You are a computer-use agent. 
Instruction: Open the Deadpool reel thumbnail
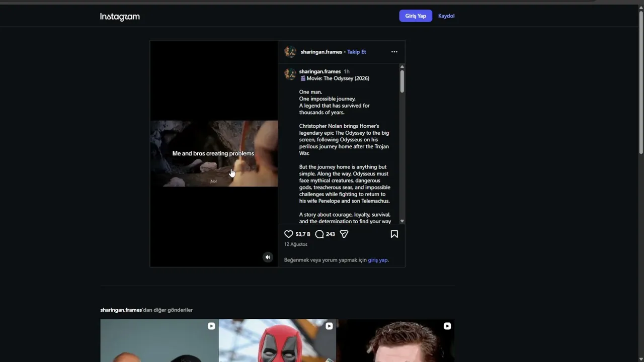pyautogui.click(x=277, y=341)
